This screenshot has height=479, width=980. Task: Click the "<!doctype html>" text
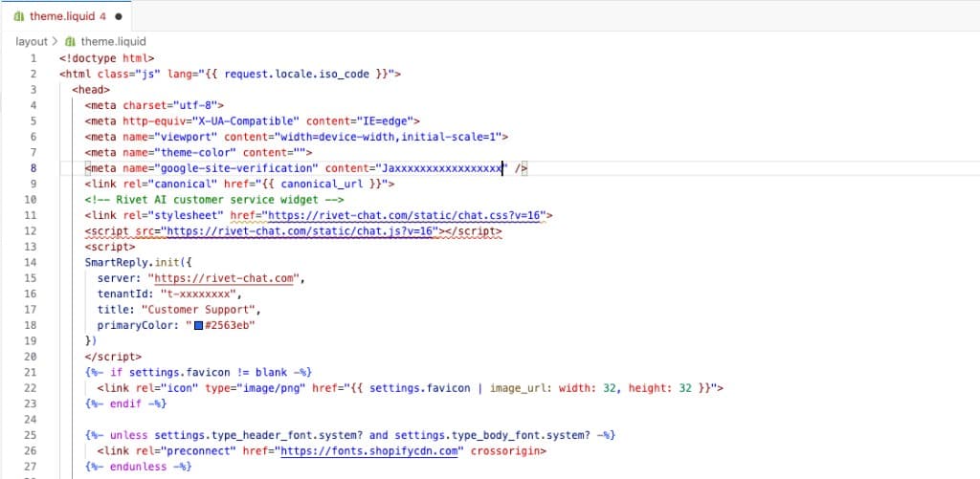(x=107, y=58)
